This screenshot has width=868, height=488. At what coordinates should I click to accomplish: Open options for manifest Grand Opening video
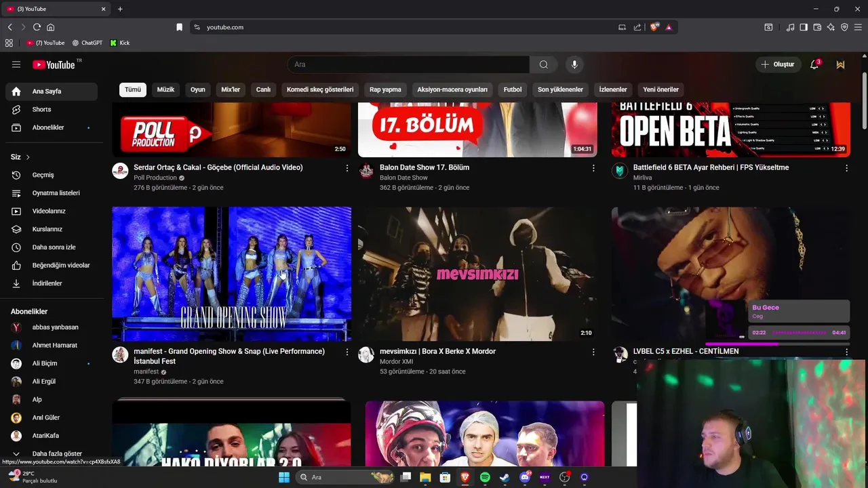[x=347, y=352]
